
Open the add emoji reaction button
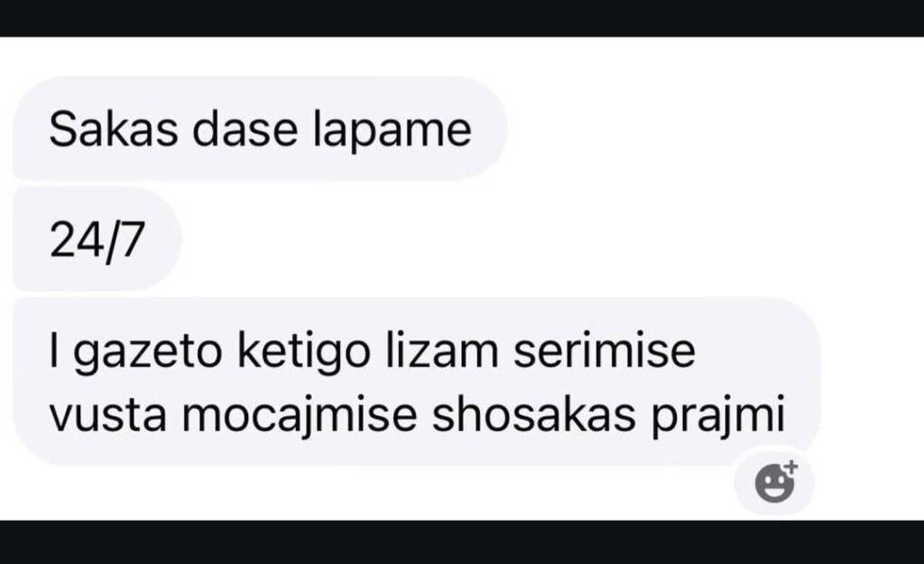[x=774, y=482]
